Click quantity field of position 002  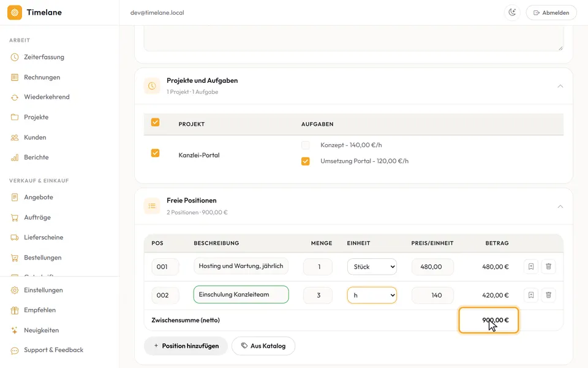[318, 295]
